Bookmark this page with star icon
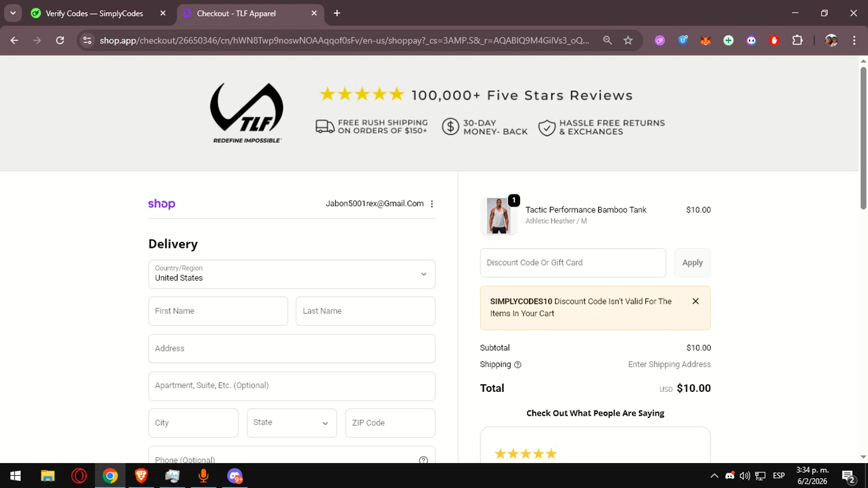This screenshot has height=488, width=868. tap(628, 40)
